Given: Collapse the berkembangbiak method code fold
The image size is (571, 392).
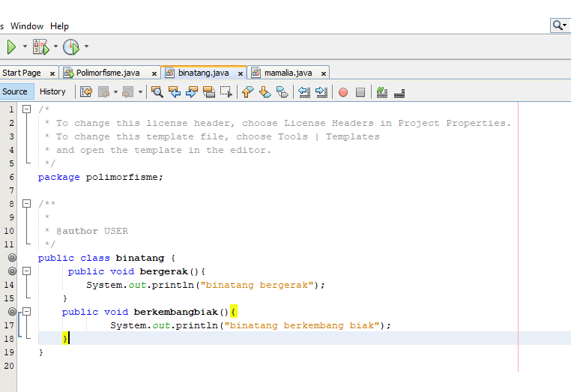Looking at the screenshot, I should coord(27,311).
